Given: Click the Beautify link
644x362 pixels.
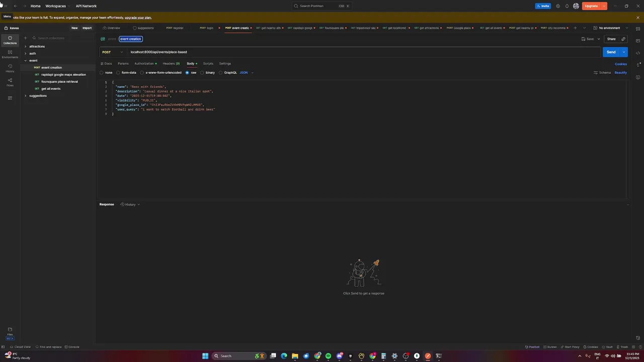Looking at the screenshot, I should (x=621, y=72).
